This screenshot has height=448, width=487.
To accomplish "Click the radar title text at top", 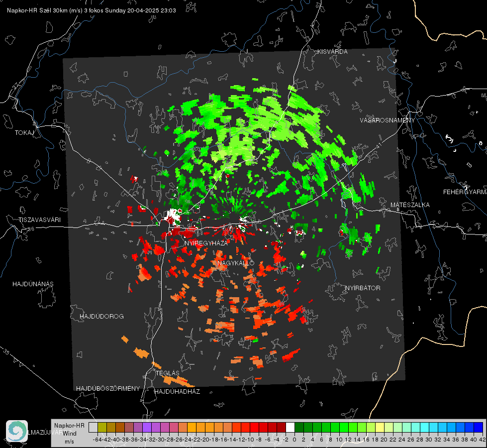I will click(92, 10).
